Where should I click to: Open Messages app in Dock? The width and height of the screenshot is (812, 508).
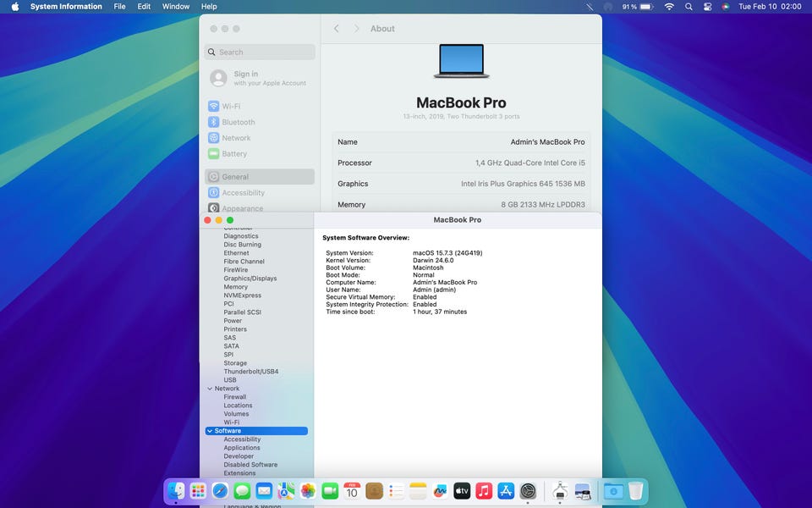pos(242,491)
